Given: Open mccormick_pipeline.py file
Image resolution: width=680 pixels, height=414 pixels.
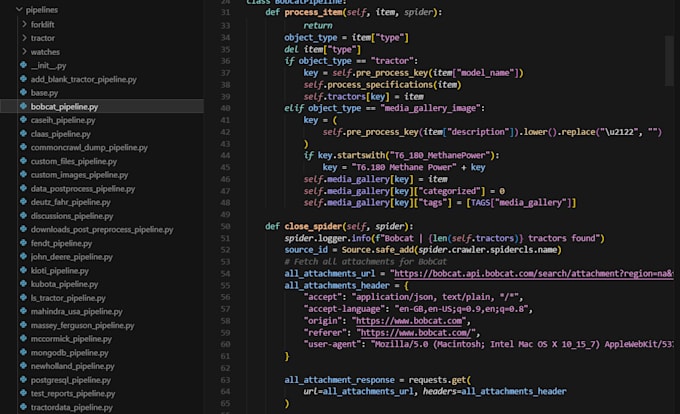Looking at the screenshot, I should pos(71,339).
